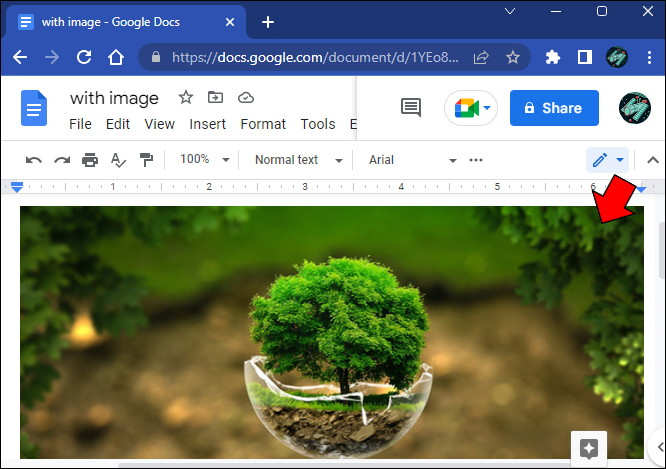Screen dimensions: 666x469
Task: Open the Format menu
Action: [263, 124]
